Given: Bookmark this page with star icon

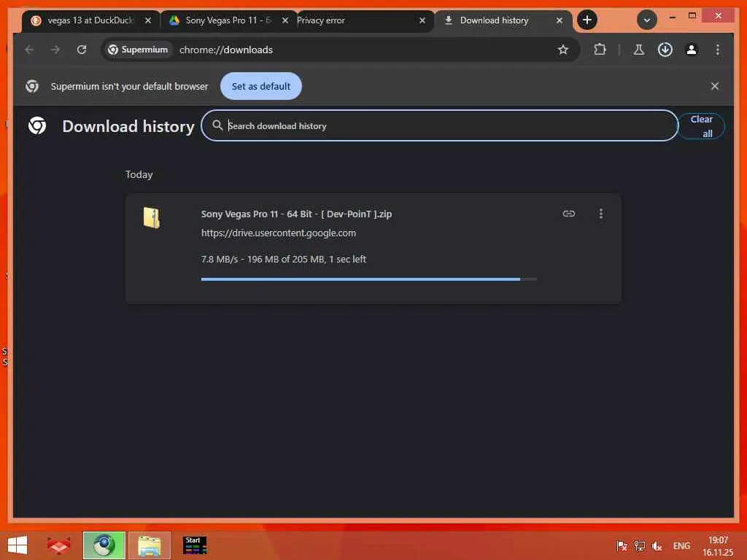Looking at the screenshot, I should pos(562,50).
